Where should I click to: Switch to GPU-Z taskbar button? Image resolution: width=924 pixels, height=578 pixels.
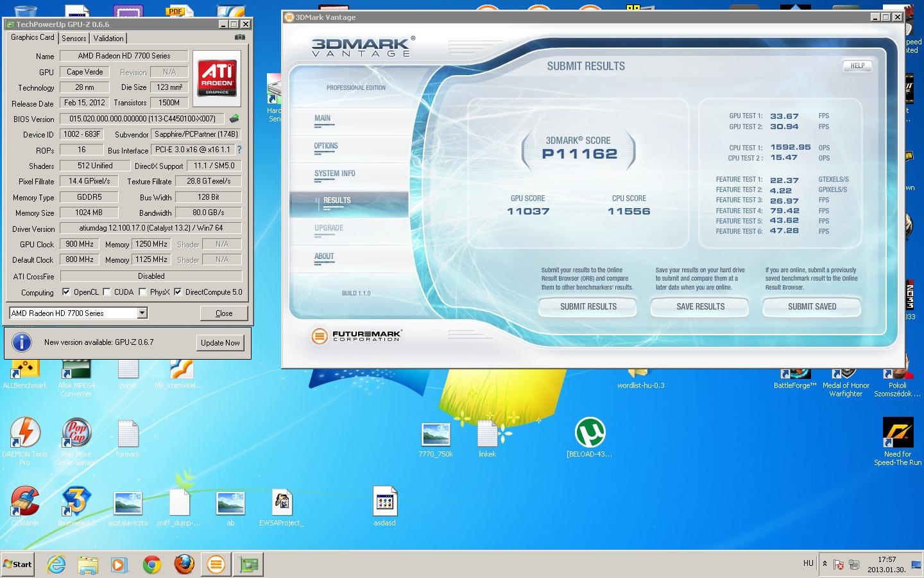248,565
